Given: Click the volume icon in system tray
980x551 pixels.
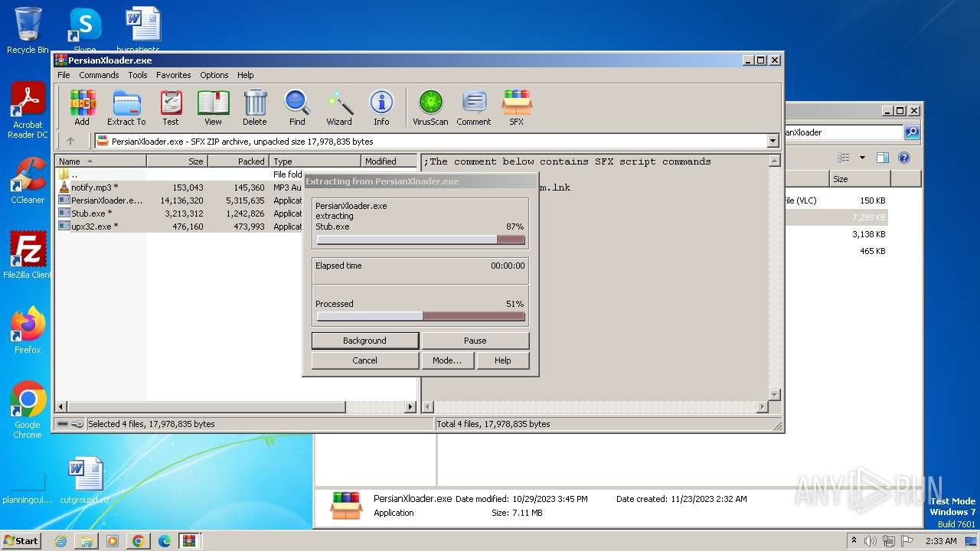Looking at the screenshot, I should pyautogui.click(x=871, y=540).
